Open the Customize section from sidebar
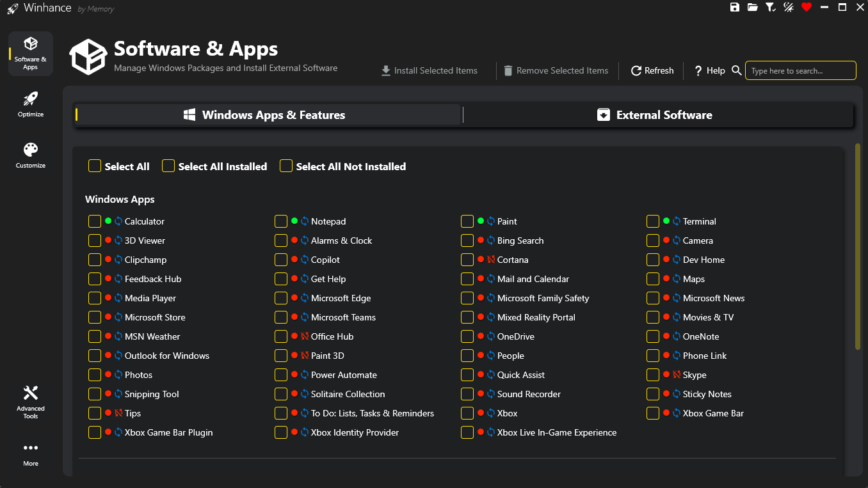868x488 pixels. pyautogui.click(x=30, y=154)
